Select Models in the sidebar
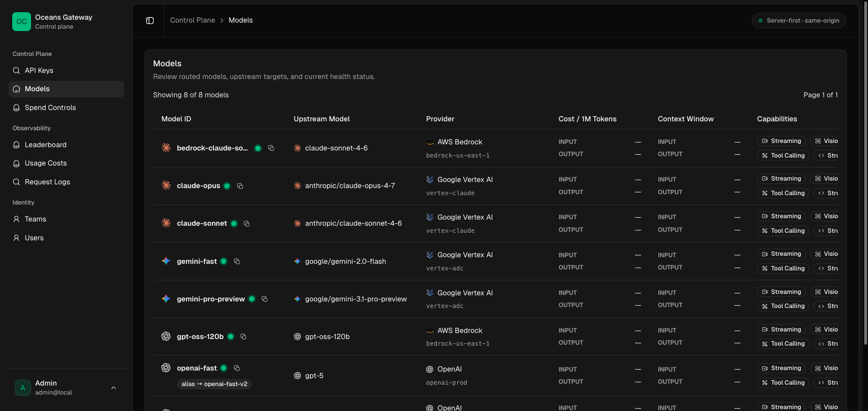 tap(66, 89)
